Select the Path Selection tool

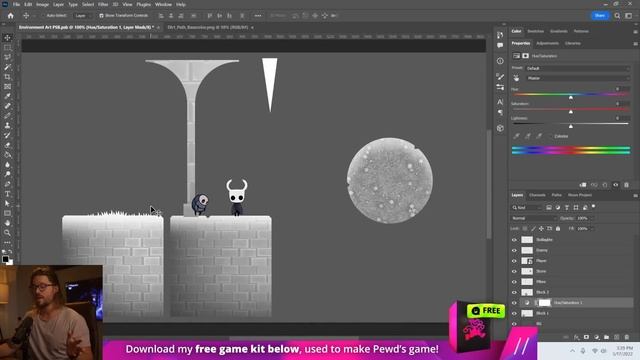(7, 204)
